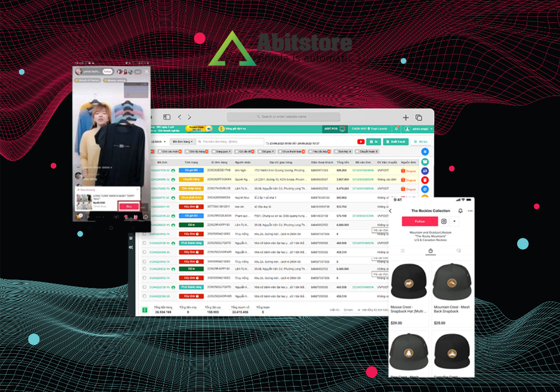Open the product thumbnail in Now showing card

[84, 202]
